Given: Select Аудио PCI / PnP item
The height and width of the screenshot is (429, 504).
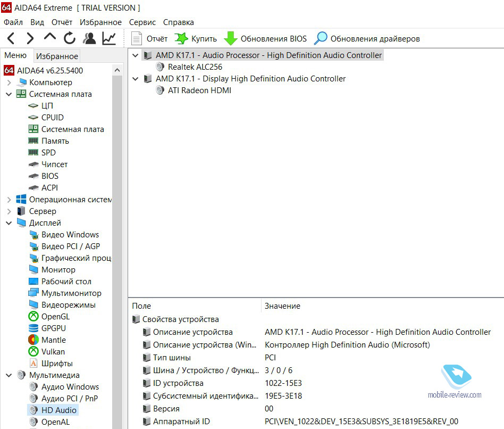Looking at the screenshot, I should [x=63, y=399].
